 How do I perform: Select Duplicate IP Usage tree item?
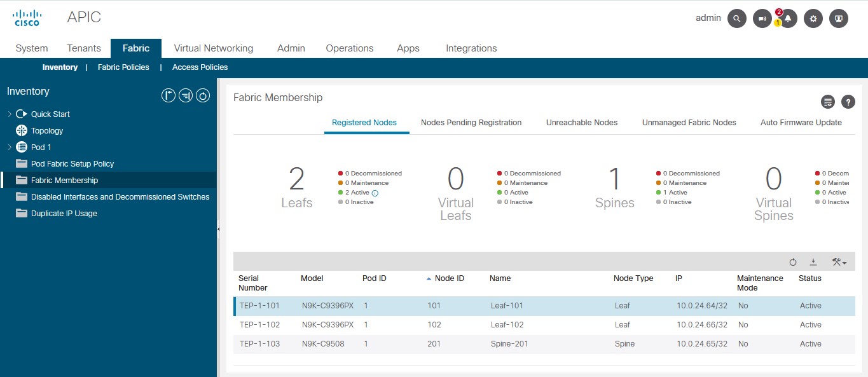pyautogui.click(x=64, y=213)
